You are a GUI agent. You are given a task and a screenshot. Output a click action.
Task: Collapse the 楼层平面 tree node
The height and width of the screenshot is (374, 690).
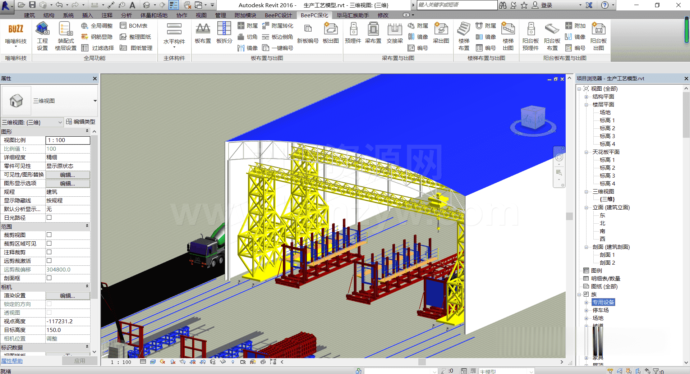(586, 105)
